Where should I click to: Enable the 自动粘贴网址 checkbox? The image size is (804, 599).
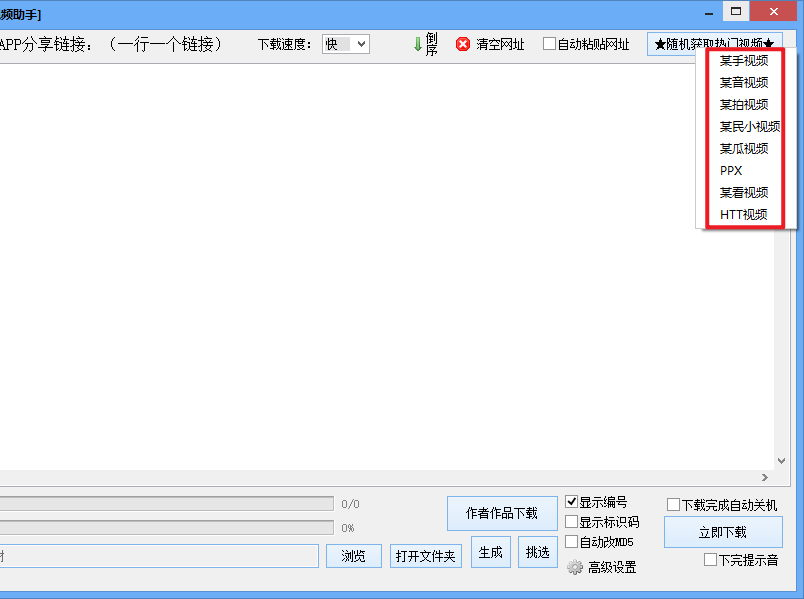click(x=549, y=44)
